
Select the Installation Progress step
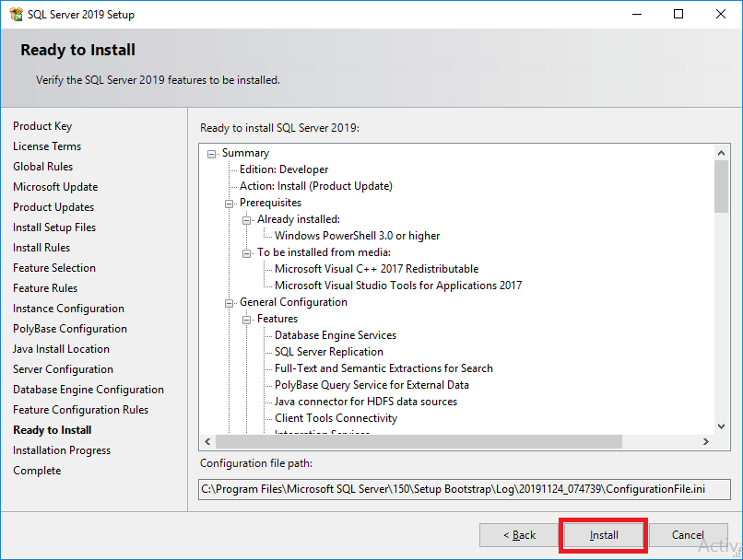click(62, 450)
